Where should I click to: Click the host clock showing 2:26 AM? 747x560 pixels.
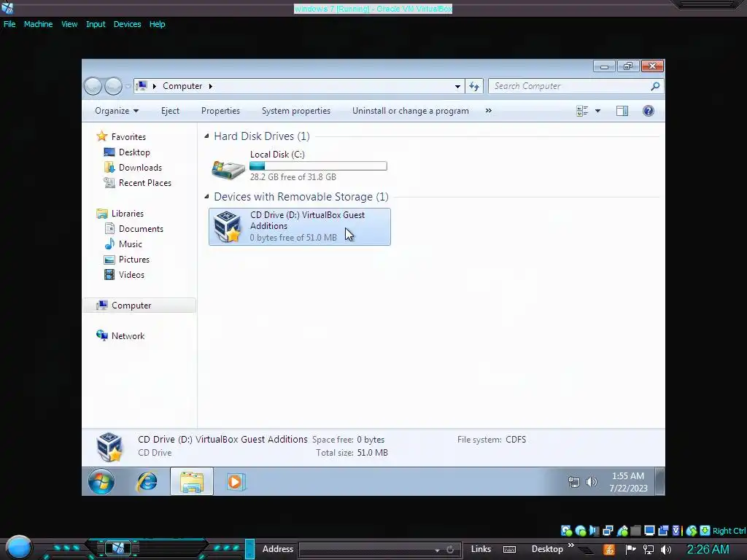(708, 550)
